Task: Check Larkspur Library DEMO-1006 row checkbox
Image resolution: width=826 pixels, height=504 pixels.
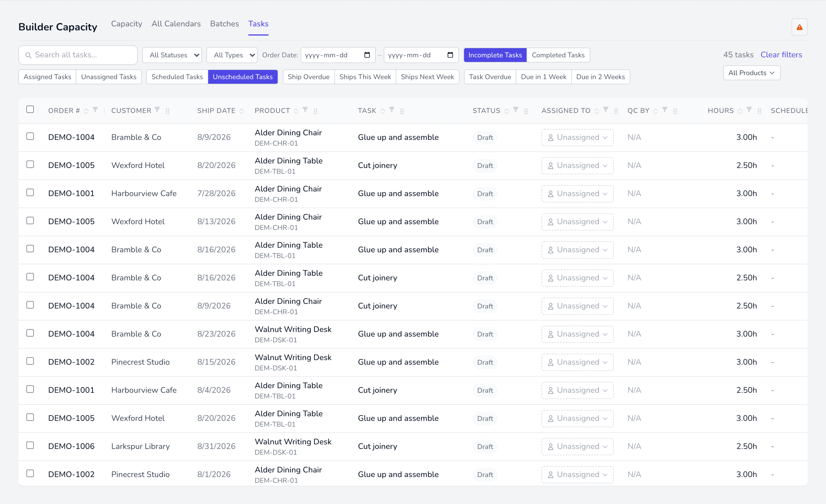Action: pyautogui.click(x=30, y=445)
